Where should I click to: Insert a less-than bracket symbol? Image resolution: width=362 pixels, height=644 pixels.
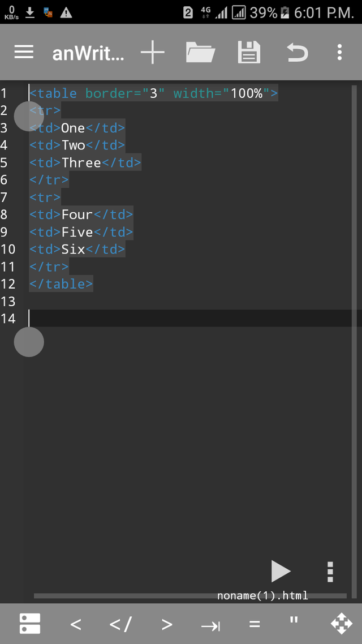click(76, 624)
